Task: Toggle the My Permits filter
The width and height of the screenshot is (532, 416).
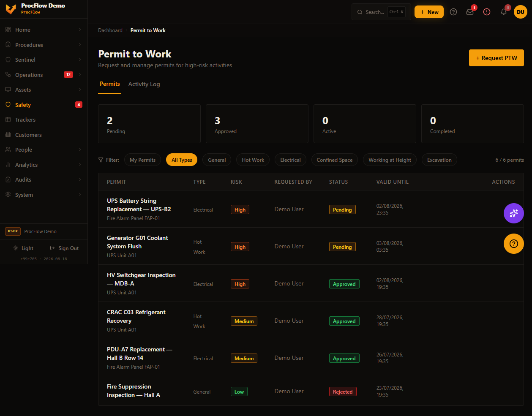Action: point(142,160)
